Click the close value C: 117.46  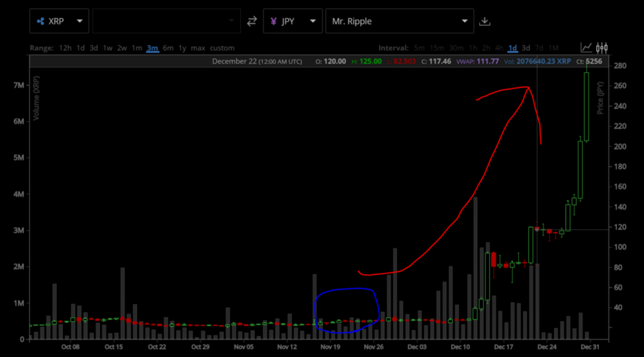[436, 61]
